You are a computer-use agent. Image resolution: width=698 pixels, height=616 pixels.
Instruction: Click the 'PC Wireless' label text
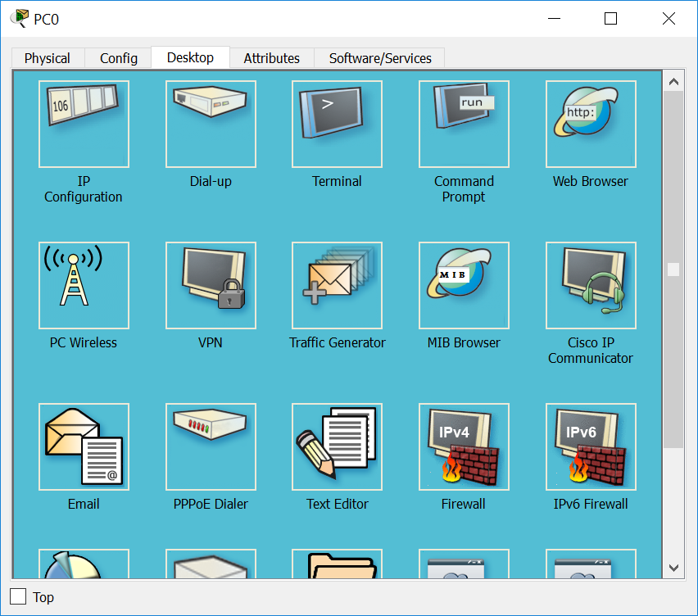pyautogui.click(x=84, y=342)
